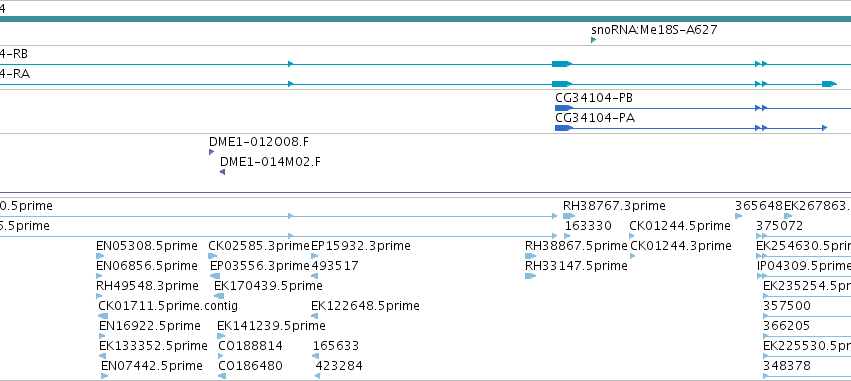Open the EN05308.5prime feature label
Screen dimensions: 851x381
tap(147, 246)
